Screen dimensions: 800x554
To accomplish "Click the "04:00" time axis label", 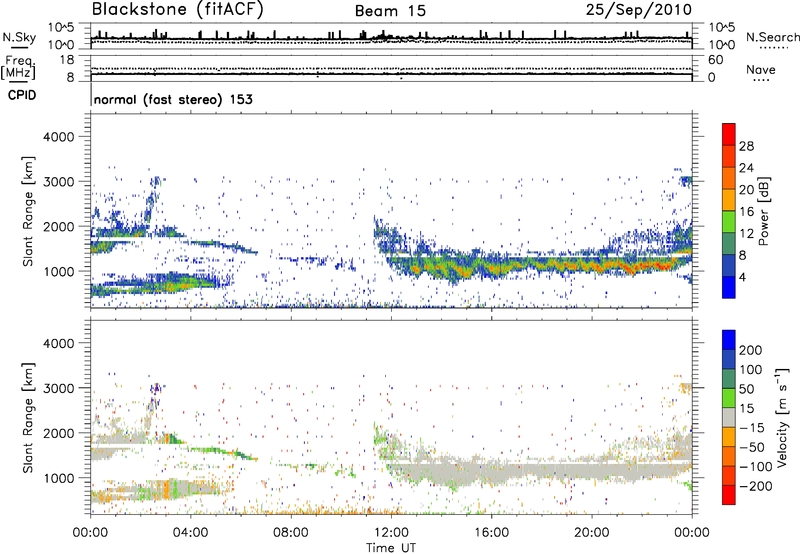I will 190,533.
